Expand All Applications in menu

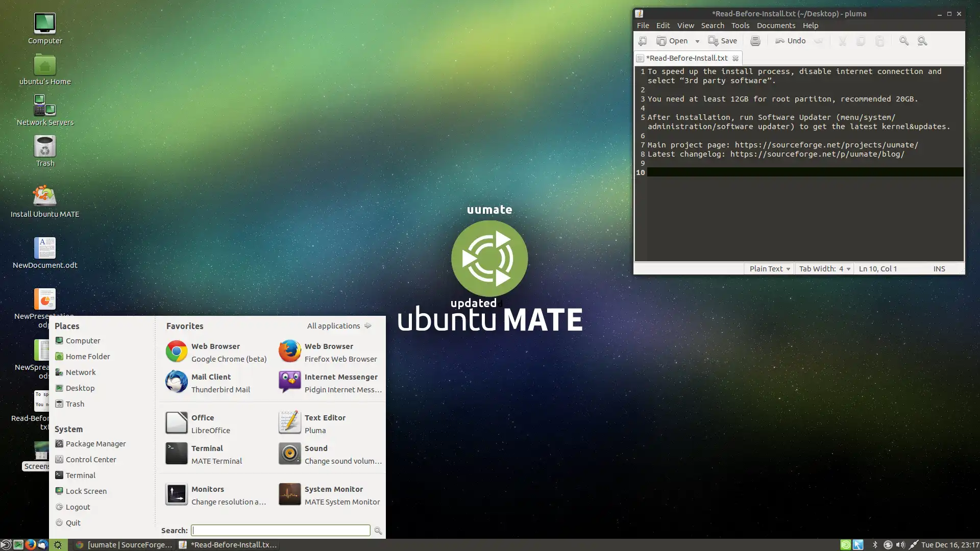pyautogui.click(x=339, y=325)
